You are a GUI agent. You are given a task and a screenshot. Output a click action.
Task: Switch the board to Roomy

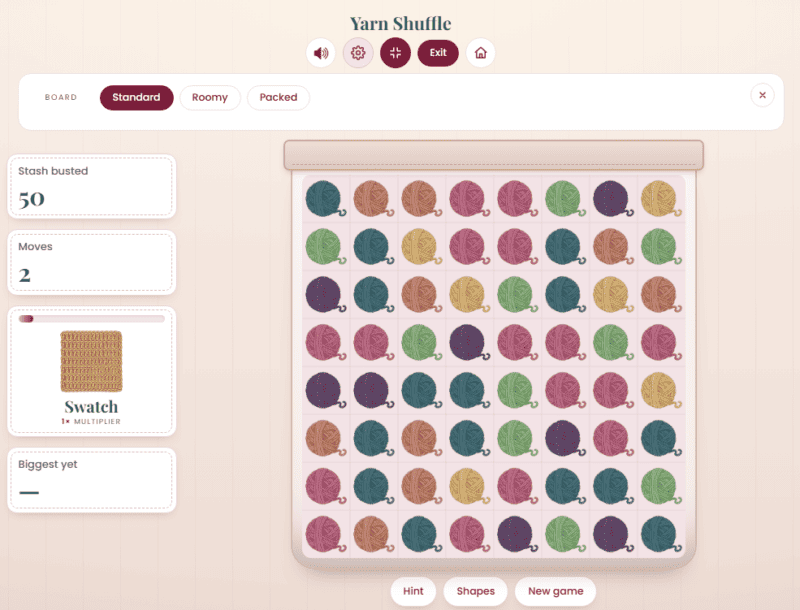pyautogui.click(x=210, y=97)
